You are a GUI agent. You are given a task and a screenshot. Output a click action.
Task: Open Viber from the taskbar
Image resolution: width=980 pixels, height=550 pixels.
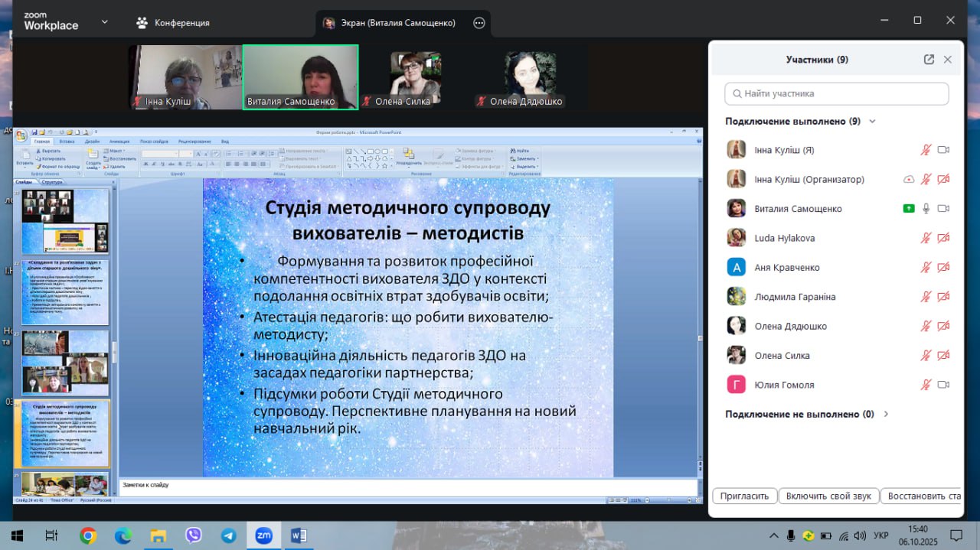(x=194, y=535)
